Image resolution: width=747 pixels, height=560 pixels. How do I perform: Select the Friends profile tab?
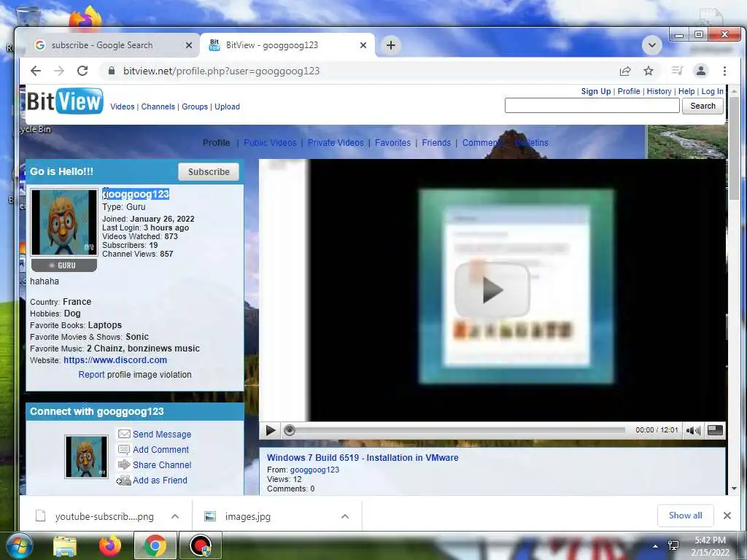point(436,143)
